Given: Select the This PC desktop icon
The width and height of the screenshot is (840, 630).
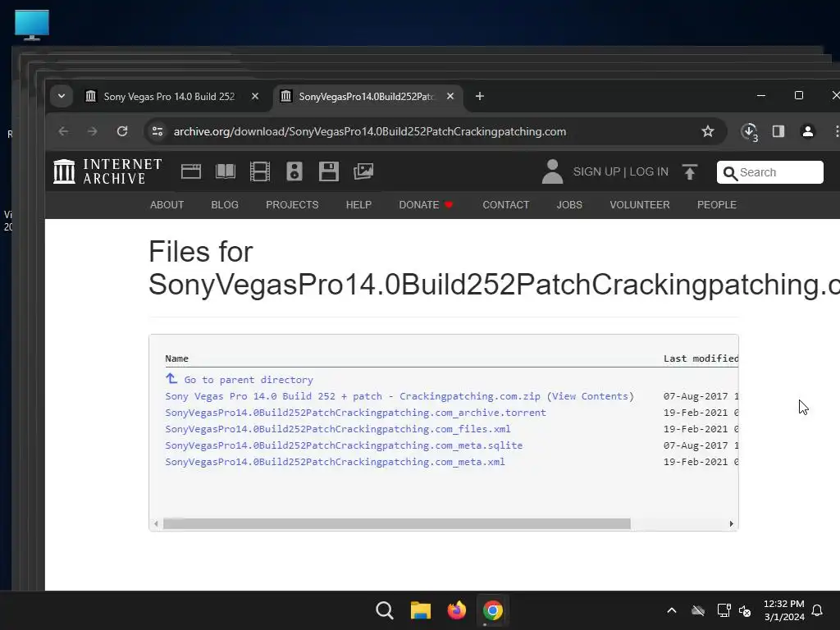Looking at the screenshot, I should coord(32,25).
